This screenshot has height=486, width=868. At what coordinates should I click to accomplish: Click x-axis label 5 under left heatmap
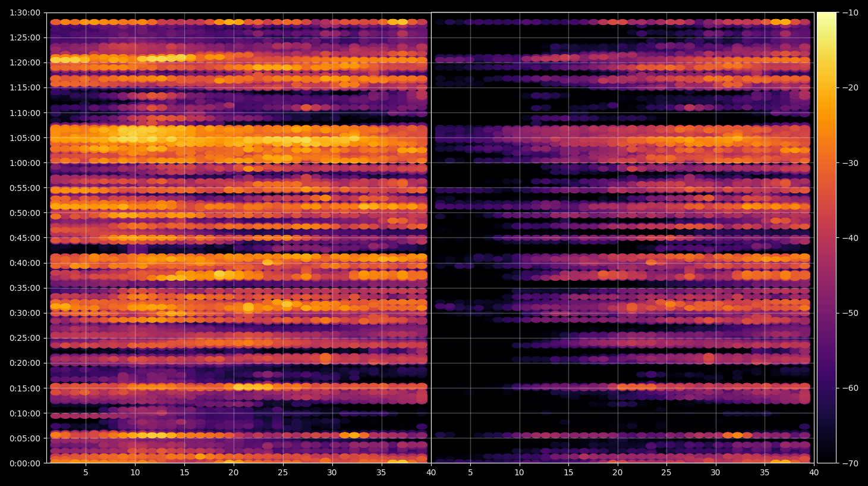point(86,473)
